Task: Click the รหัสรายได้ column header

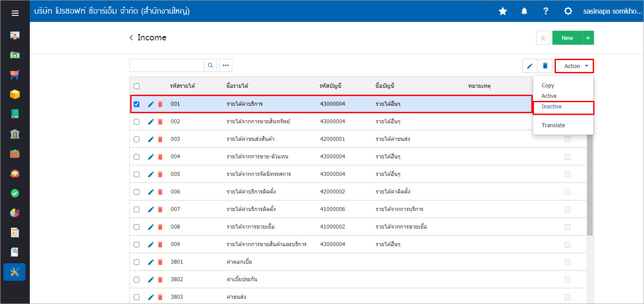Action: 182,86
